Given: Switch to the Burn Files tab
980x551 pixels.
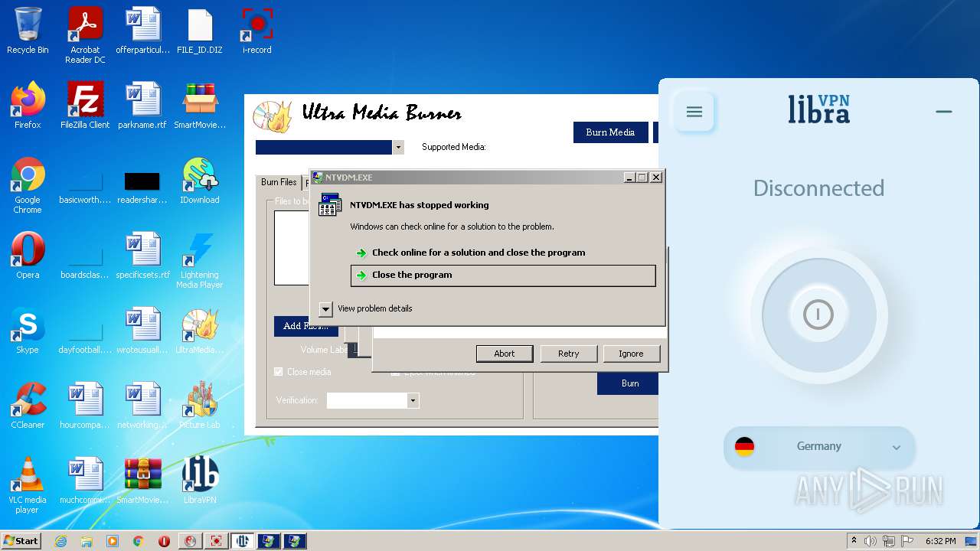Looking at the screenshot, I should point(279,183).
